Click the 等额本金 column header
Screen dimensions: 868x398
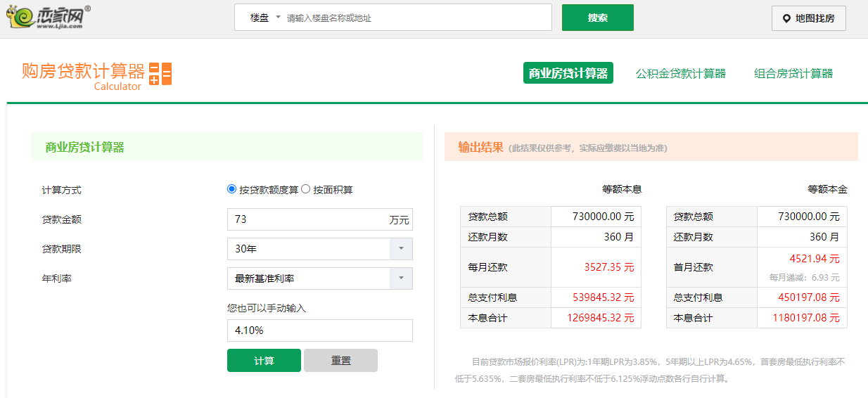tap(827, 189)
